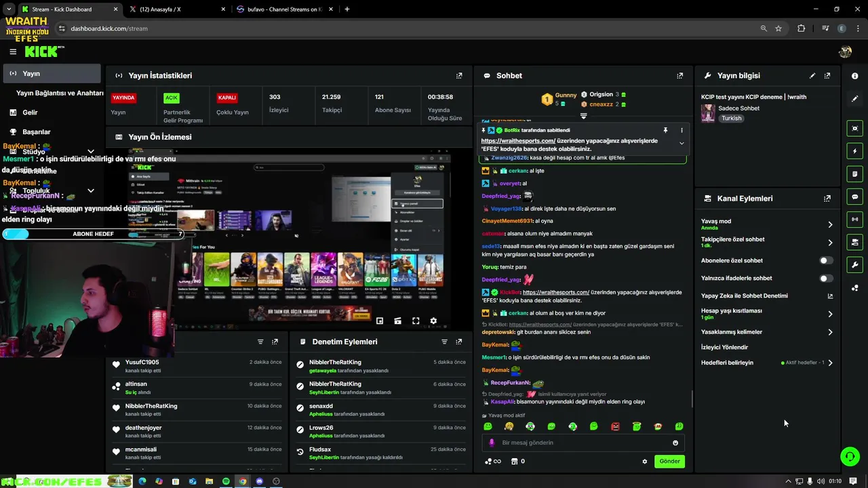The height and width of the screenshot is (488, 868).
Task: Click the system tray volume icon
Action: 821,481
